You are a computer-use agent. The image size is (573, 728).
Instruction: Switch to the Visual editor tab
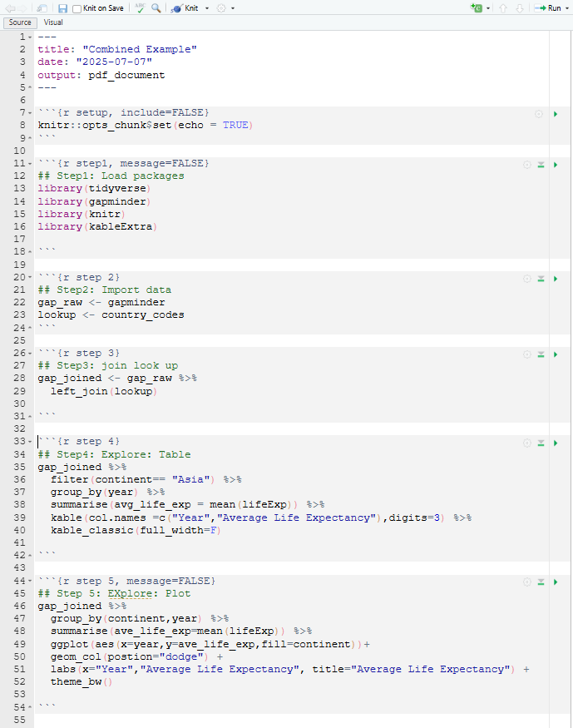(x=53, y=22)
